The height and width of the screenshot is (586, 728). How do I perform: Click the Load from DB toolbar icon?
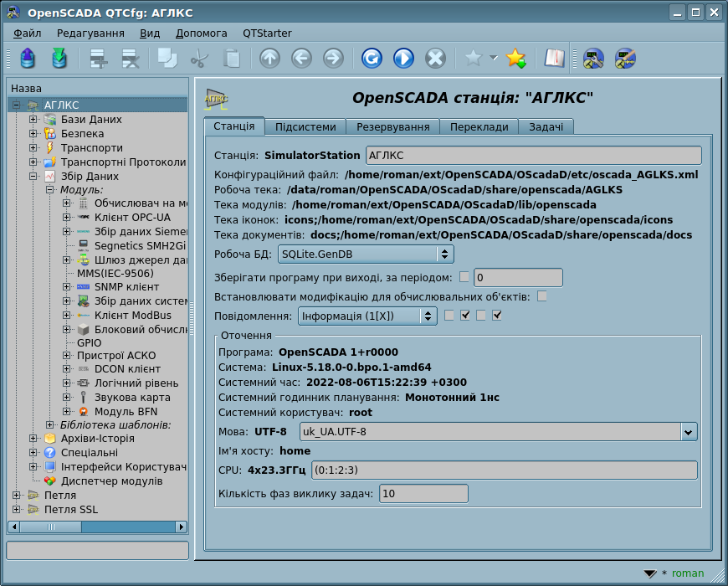pos(28,58)
